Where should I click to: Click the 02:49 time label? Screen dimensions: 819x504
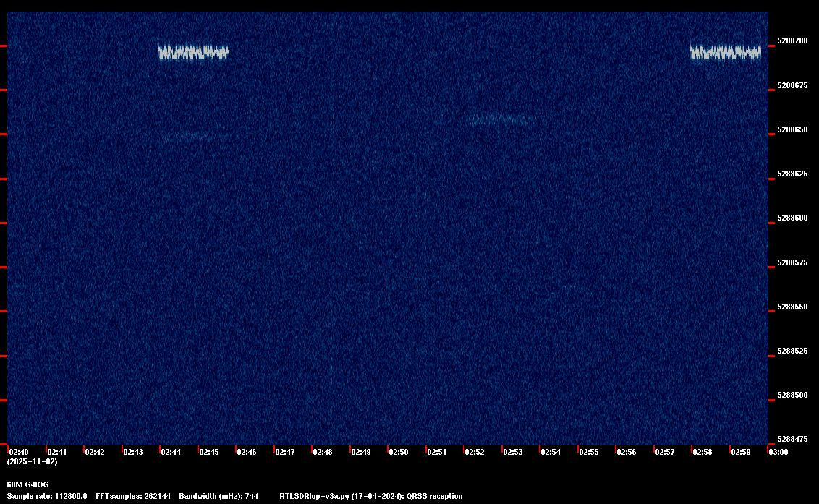coord(361,452)
